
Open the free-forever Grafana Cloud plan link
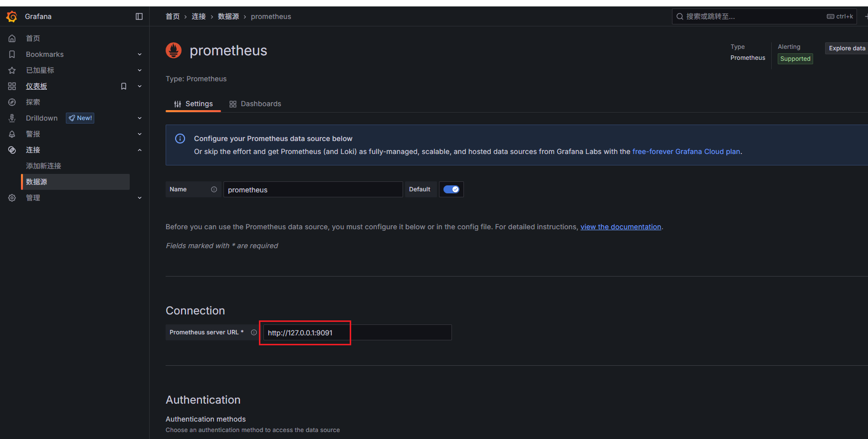[x=686, y=151]
